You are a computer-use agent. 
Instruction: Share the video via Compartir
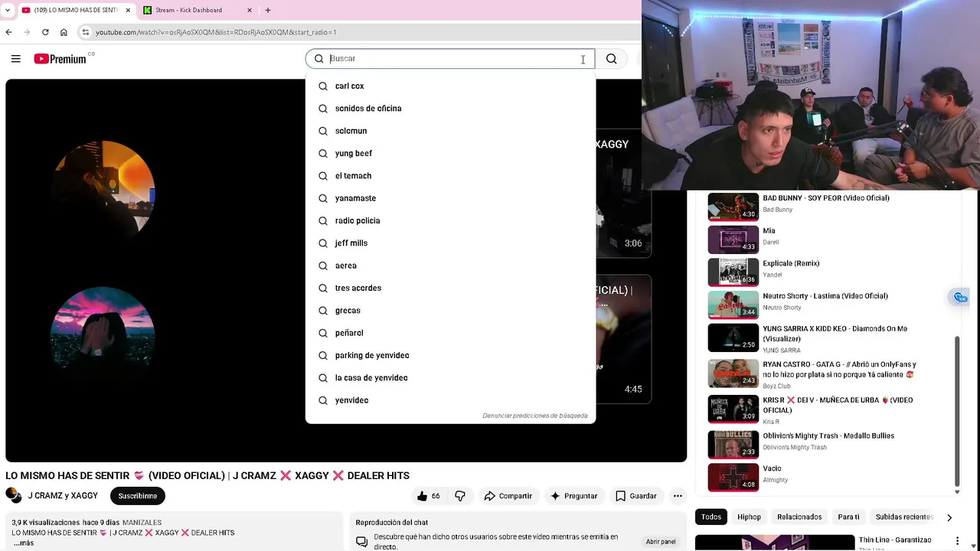508,496
